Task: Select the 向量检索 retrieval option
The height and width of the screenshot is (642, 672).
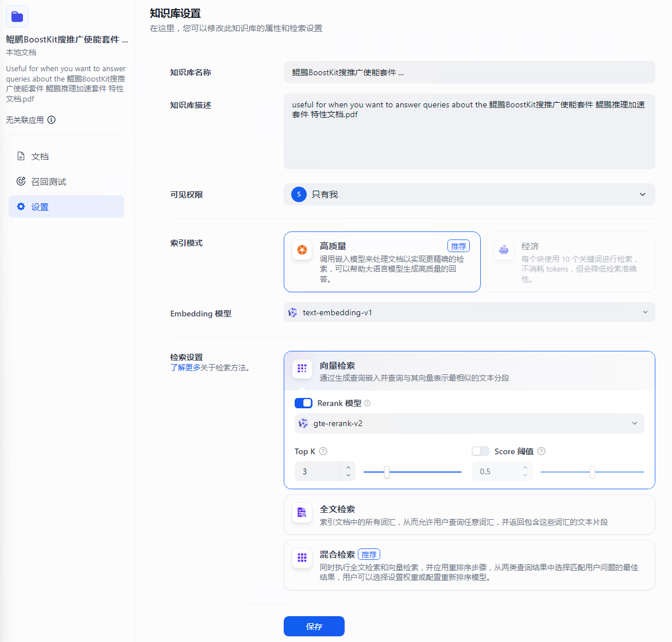Action: click(469, 371)
